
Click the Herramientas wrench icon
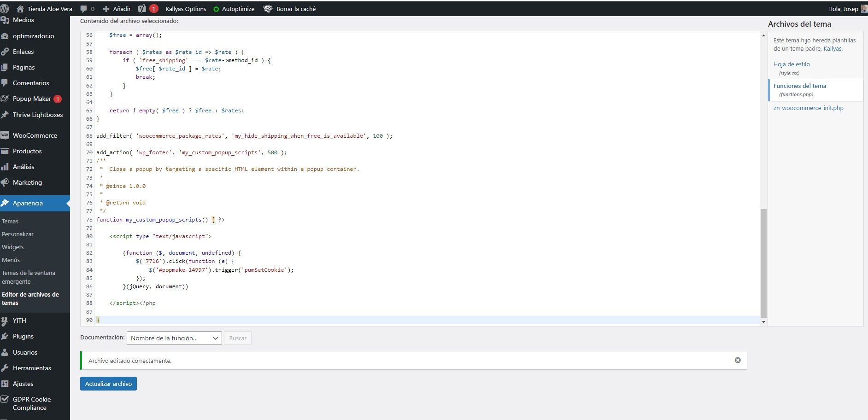tap(5, 368)
